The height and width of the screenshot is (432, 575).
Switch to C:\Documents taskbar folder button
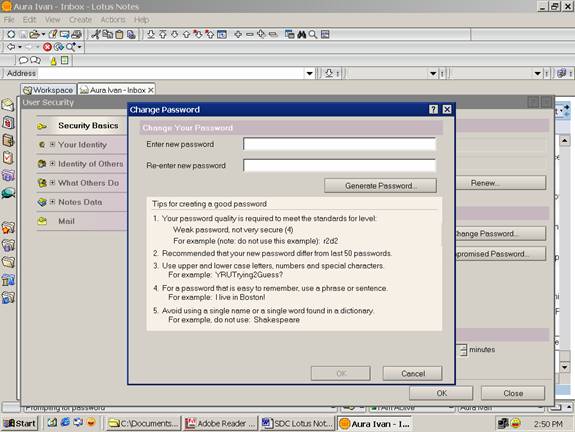point(143,423)
